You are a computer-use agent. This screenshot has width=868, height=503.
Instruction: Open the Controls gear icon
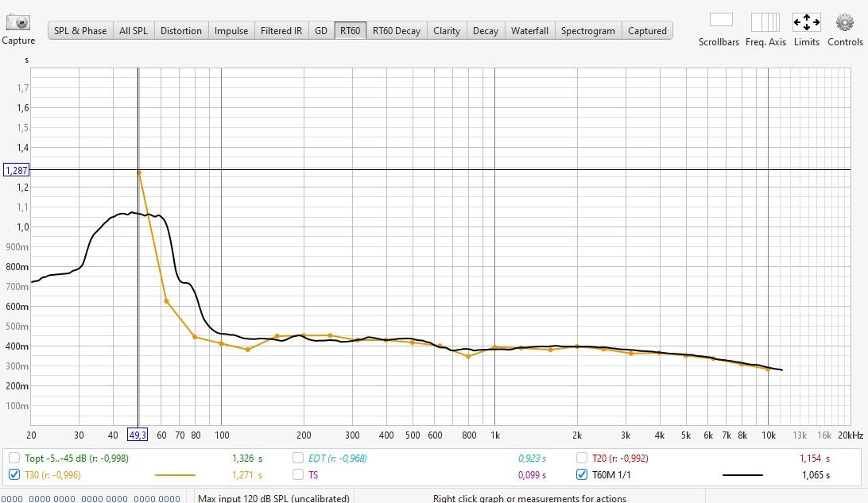point(844,21)
